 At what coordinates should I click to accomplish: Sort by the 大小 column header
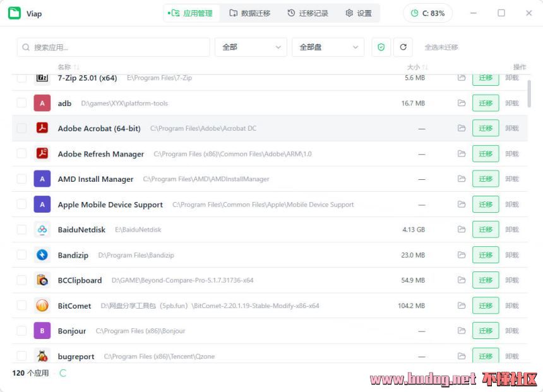click(x=417, y=67)
